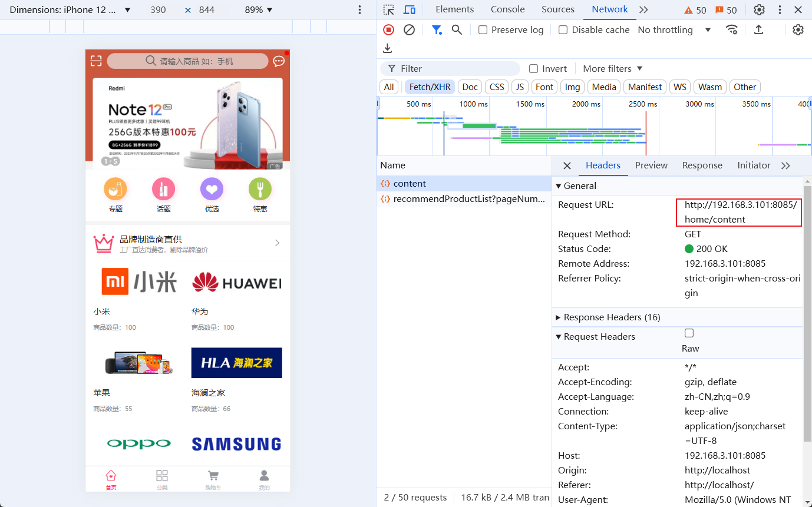Screen dimensions: 812x507
Task: Open device toolbar more options menu
Action: tap(360, 10)
